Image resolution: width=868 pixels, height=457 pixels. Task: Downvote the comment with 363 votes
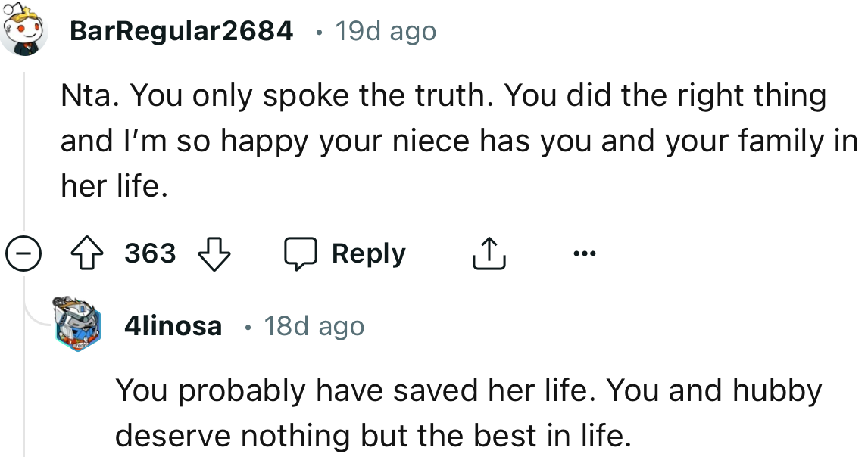(x=214, y=254)
